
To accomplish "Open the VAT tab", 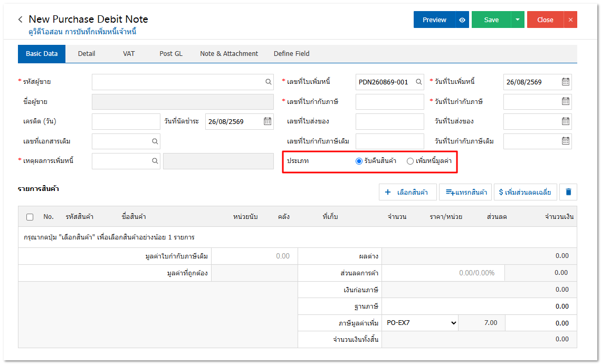I will [x=129, y=54].
